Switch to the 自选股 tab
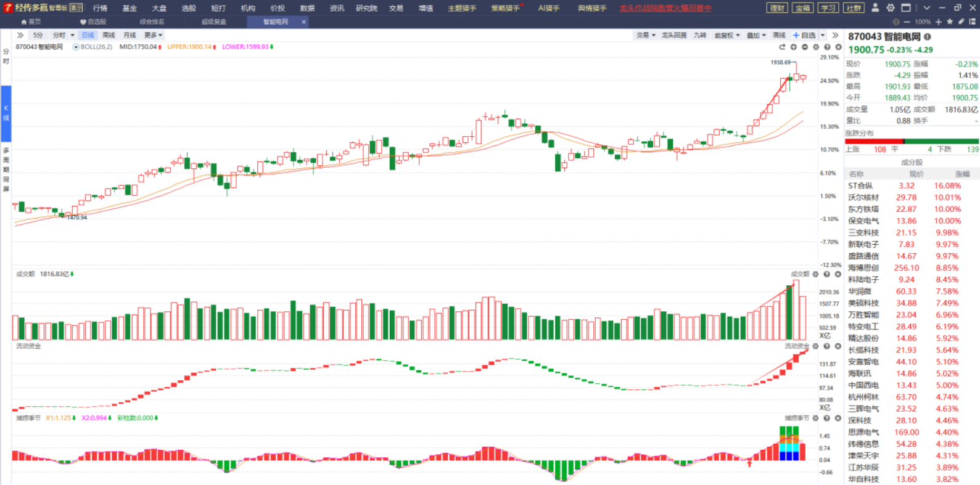This screenshot has width=980, height=485. click(93, 22)
